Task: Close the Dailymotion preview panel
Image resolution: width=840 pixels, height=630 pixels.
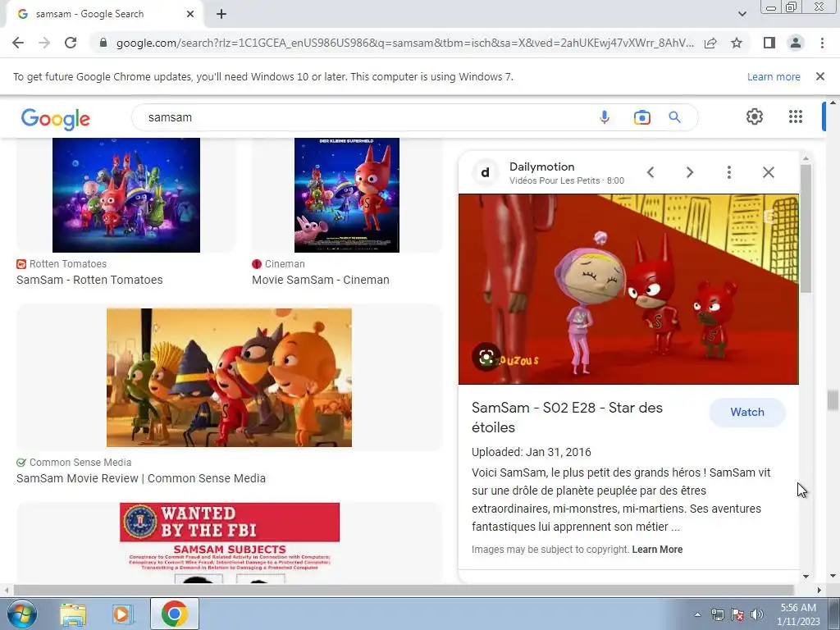Action: coord(768,172)
